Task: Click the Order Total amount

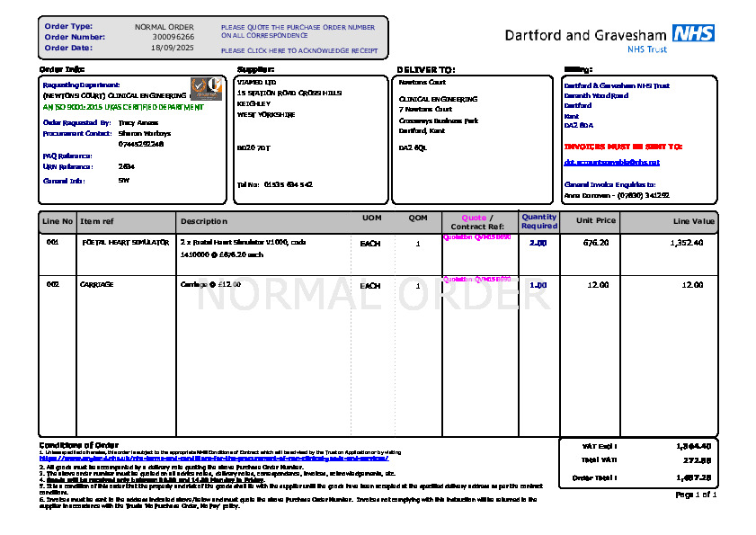Action: 693,477
